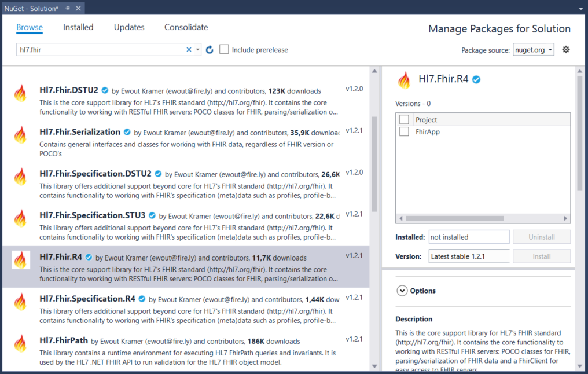Switch to the Browse tab
The width and height of the screenshot is (588, 374).
pyautogui.click(x=30, y=27)
